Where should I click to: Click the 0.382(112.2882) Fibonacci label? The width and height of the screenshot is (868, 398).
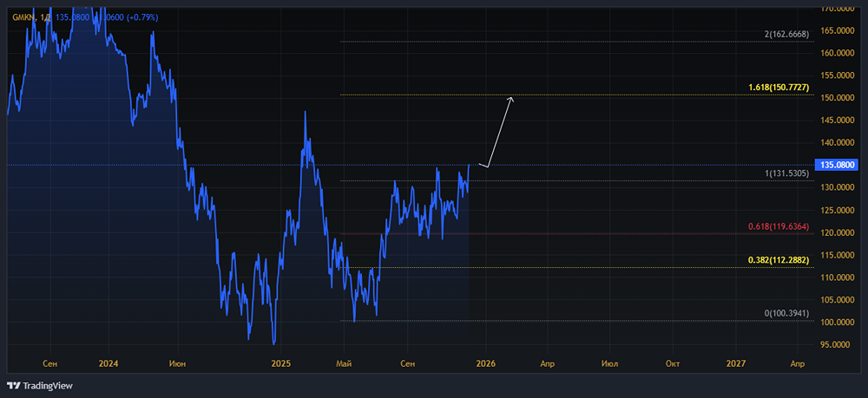779,260
